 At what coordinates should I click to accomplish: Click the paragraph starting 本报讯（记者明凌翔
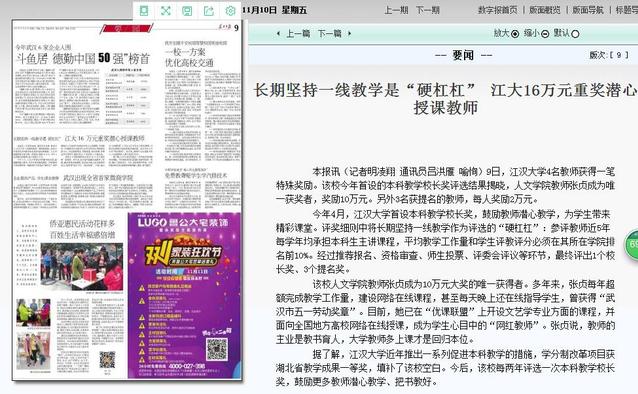(x=446, y=185)
